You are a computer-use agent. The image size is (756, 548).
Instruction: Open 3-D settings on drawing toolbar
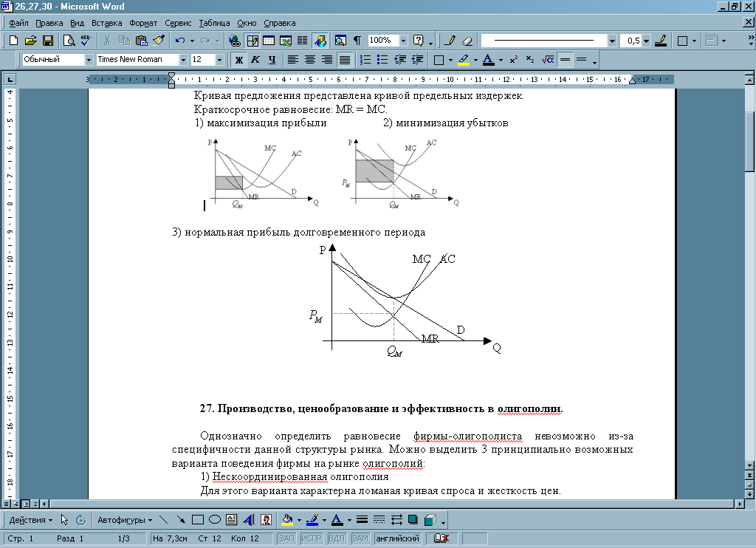pyautogui.click(x=430, y=519)
